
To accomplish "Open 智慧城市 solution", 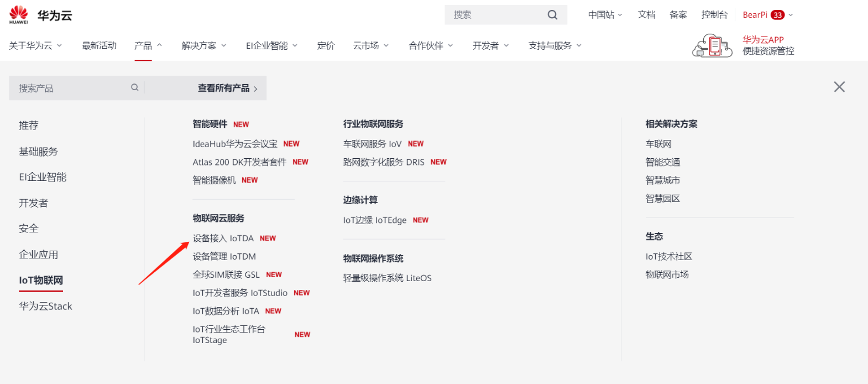I will click(663, 180).
